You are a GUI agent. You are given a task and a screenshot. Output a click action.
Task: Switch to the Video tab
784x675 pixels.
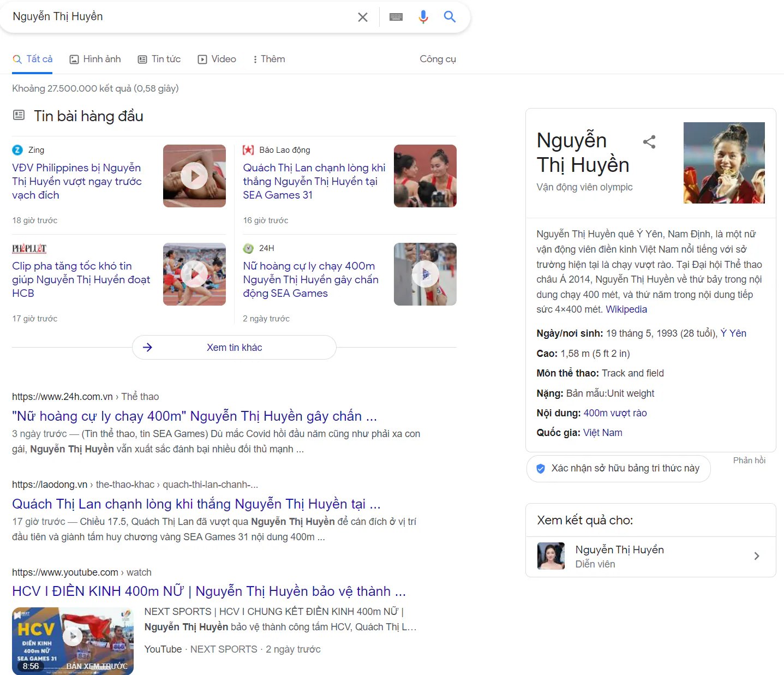pos(217,59)
